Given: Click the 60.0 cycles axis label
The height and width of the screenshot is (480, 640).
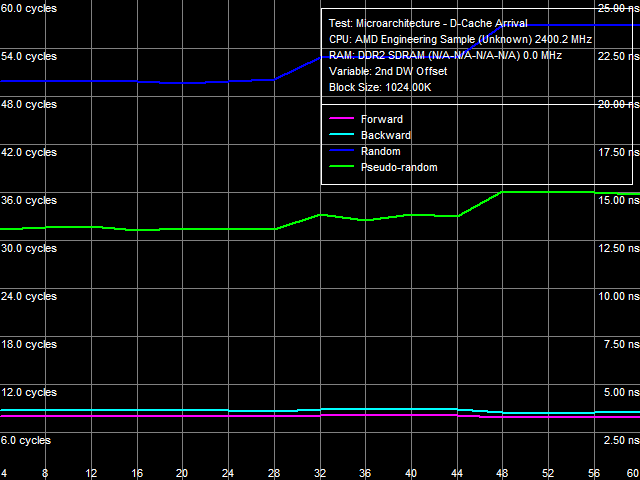Looking at the screenshot, I should (x=29, y=8).
